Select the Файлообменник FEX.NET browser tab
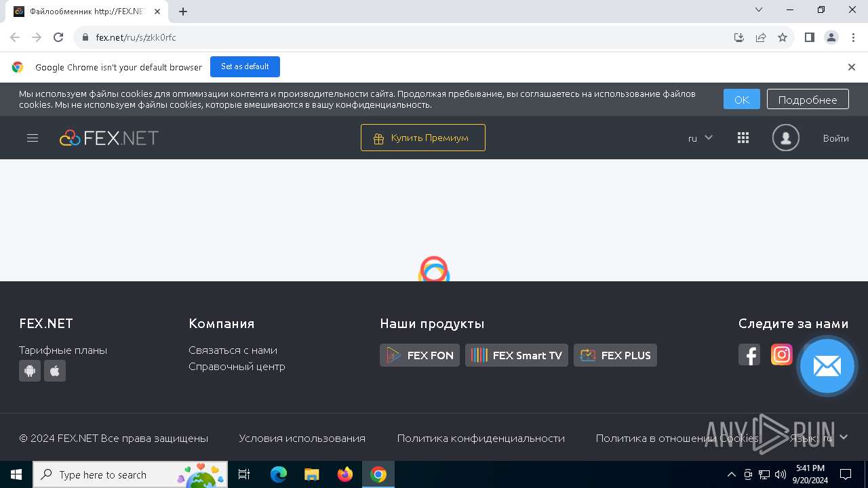Screen dimensions: 868x488 (x=86, y=12)
